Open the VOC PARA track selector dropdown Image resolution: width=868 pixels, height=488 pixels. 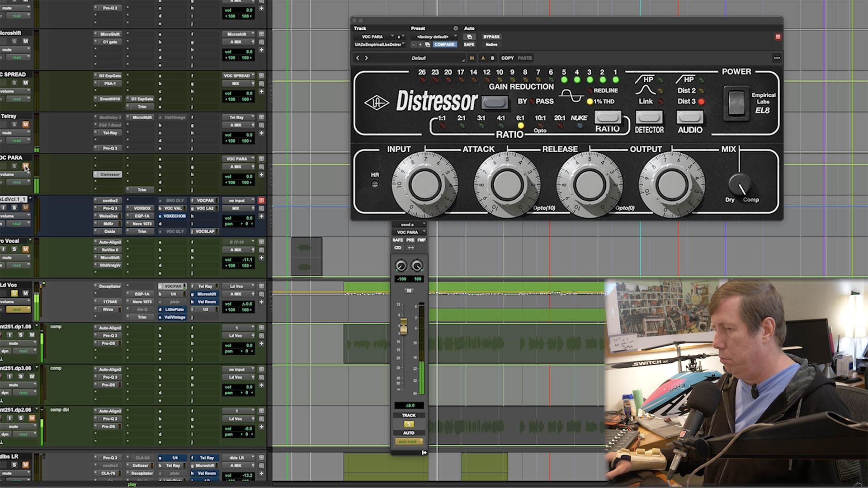[375, 37]
